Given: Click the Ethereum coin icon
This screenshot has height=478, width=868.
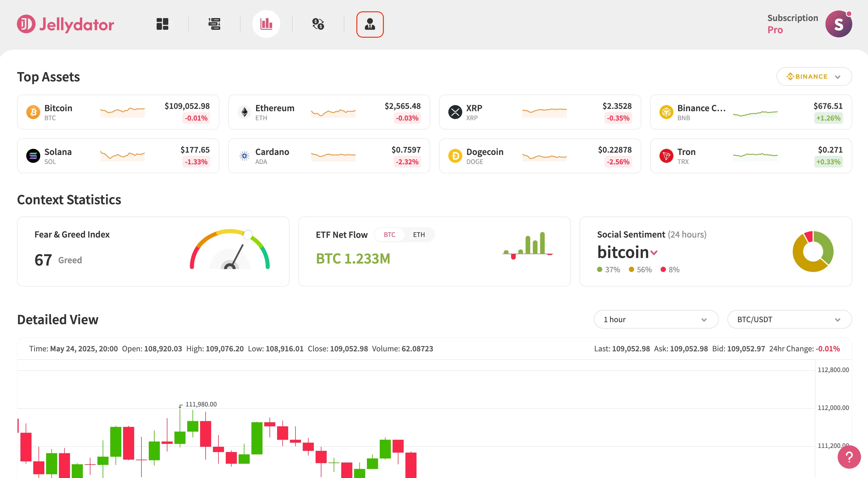Looking at the screenshot, I should (244, 112).
